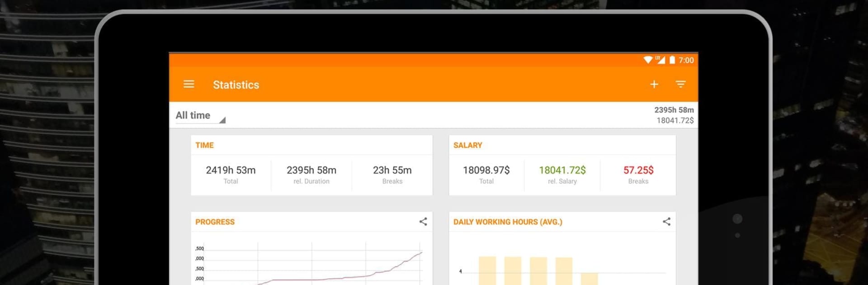This screenshot has height=285, width=868.
Task: Open the All time period dropdown
Action: pos(200,116)
